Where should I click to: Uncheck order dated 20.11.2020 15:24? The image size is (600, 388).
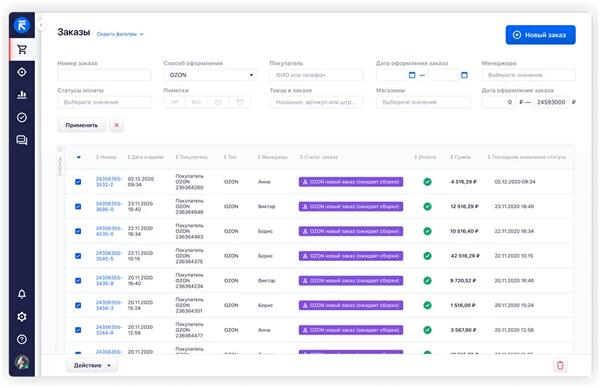(78, 305)
